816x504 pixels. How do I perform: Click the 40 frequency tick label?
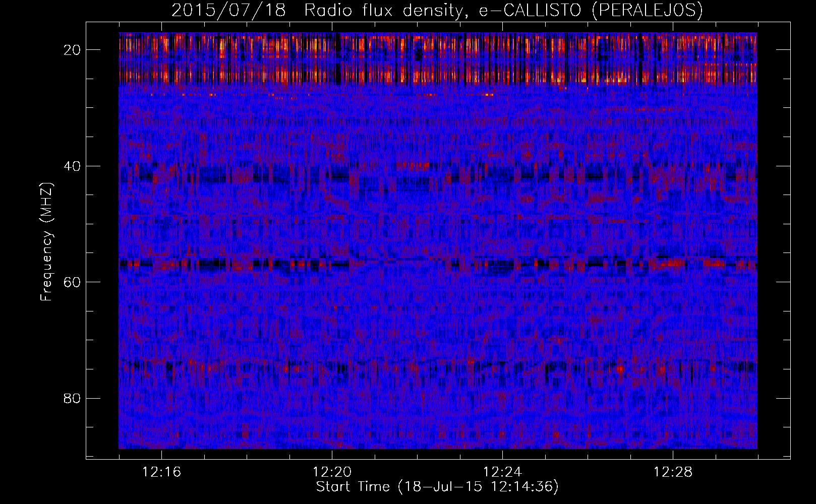(x=73, y=166)
